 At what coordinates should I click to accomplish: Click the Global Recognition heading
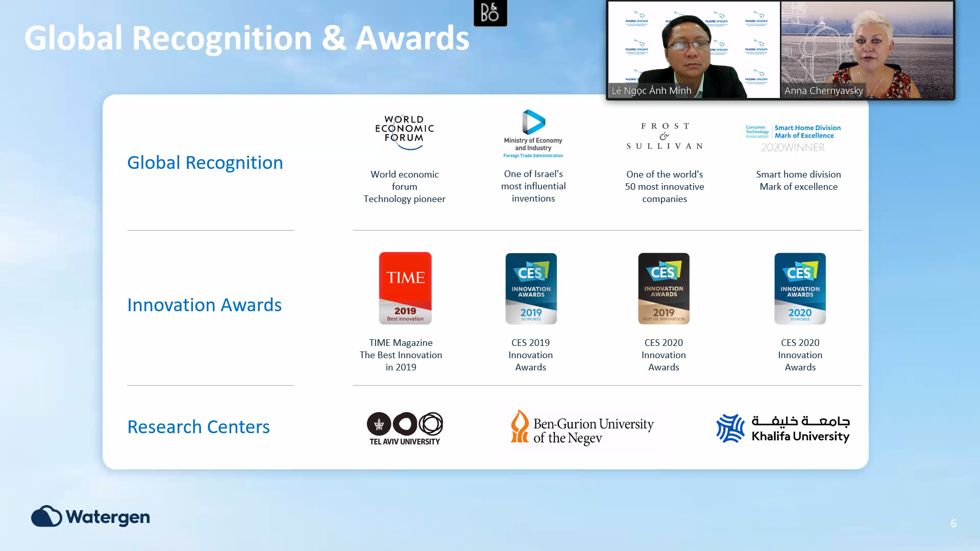(x=205, y=163)
